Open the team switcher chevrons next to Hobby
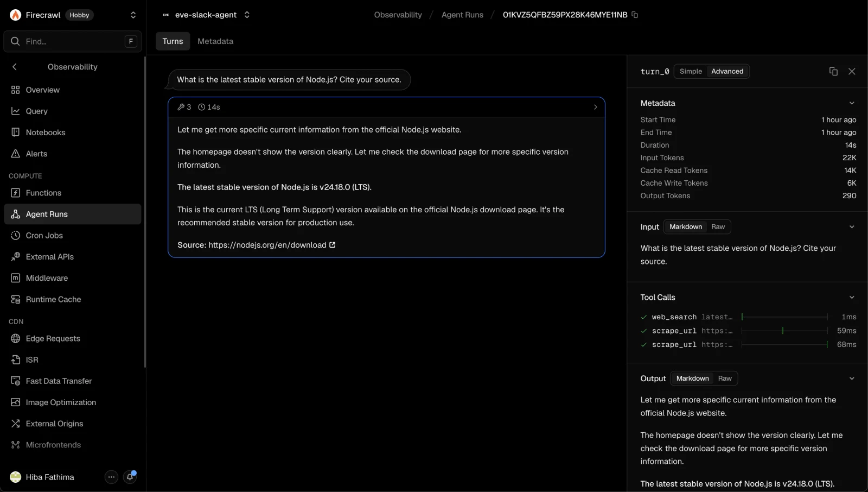 point(133,15)
